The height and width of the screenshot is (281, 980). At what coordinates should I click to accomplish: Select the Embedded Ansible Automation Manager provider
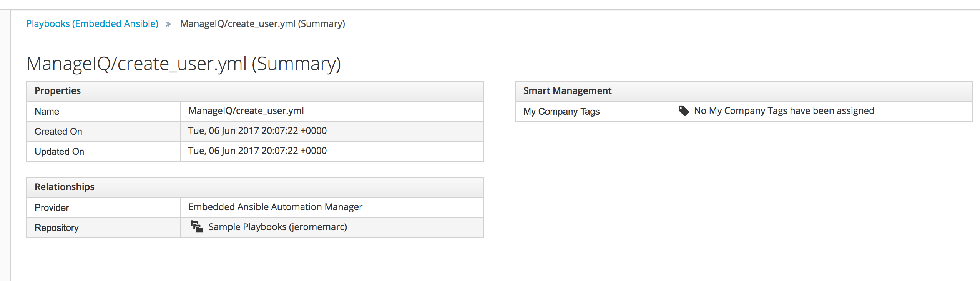coord(275,207)
